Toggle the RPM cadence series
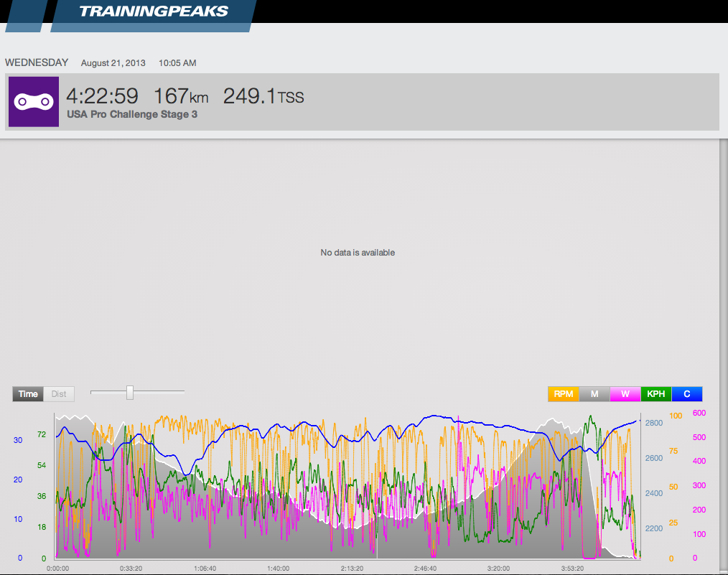Image resolution: width=728 pixels, height=575 pixels. tap(563, 394)
